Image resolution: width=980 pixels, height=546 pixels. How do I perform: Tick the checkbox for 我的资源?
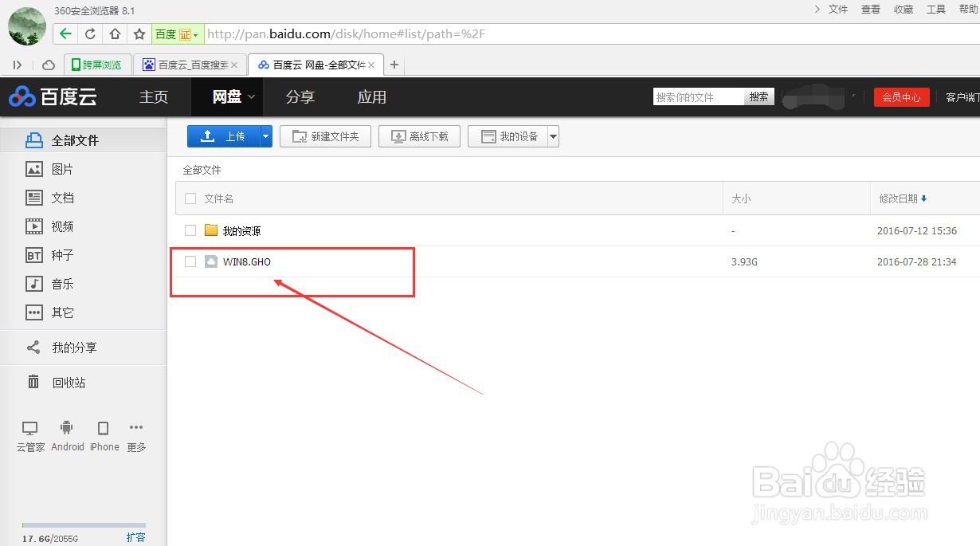(x=190, y=230)
